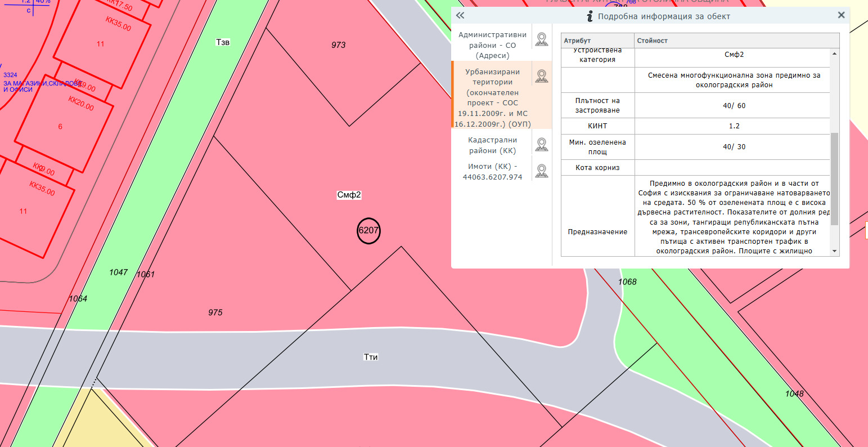The height and width of the screenshot is (447, 868).
Task: Select the Кадастрални райони (КК) entry
Action: (492, 145)
